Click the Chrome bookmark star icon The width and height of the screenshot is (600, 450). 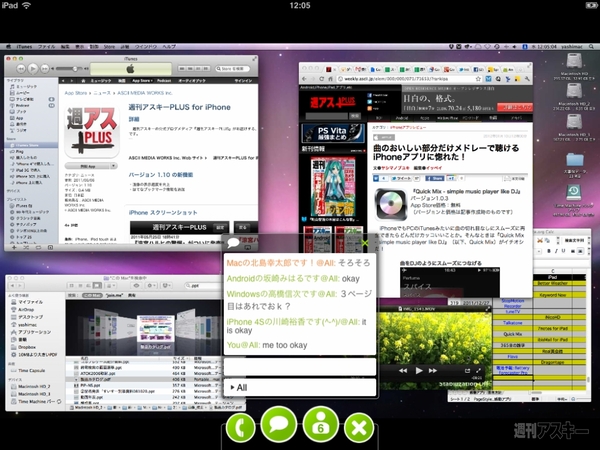point(478,79)
